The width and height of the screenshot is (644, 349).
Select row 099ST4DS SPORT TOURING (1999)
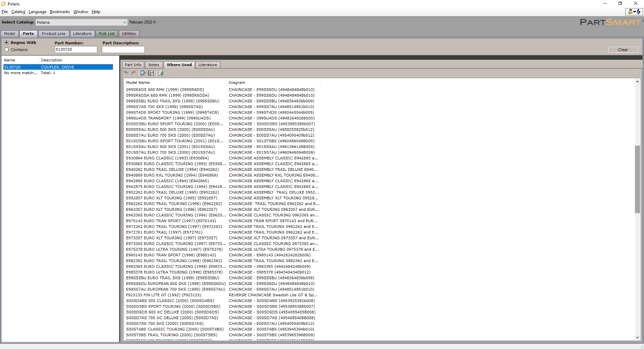(173, 112)
